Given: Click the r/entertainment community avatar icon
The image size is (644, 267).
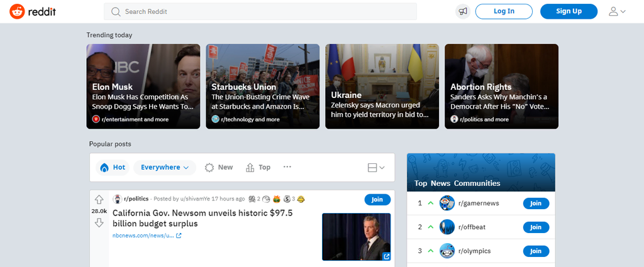Looking at the screenshot, I should pyautogui.click(x=96, y=119).
